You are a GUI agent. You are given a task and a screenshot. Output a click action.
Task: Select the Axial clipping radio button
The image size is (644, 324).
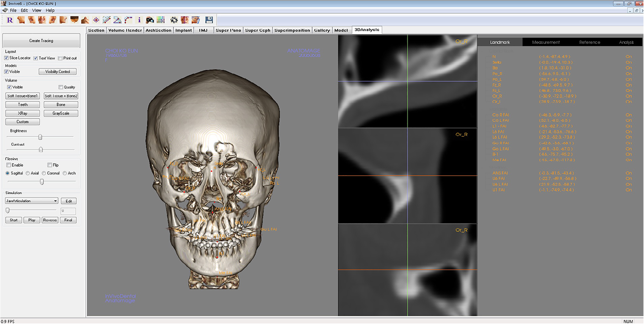click(x=28, y=173)
